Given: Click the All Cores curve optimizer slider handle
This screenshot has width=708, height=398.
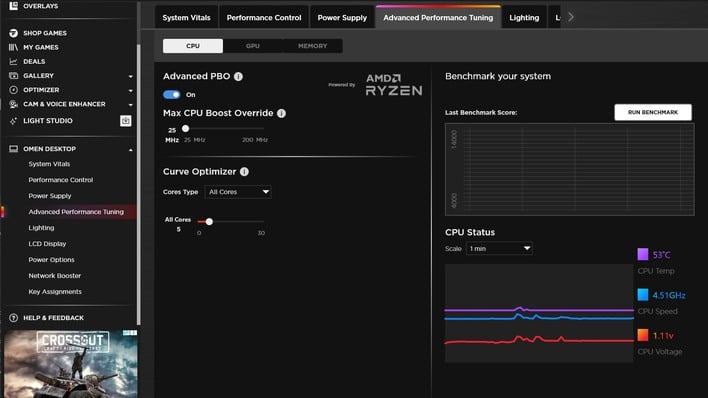Looking at the screenshot, I should point(209,222).
